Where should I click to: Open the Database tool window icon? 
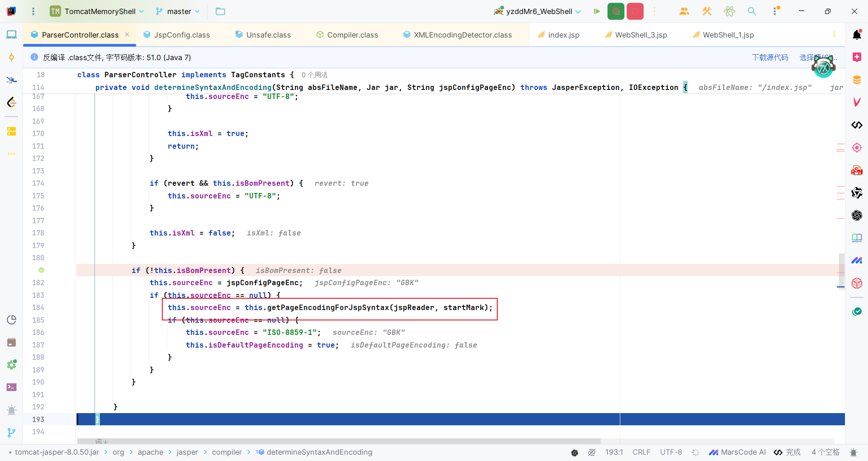point(857,80)
